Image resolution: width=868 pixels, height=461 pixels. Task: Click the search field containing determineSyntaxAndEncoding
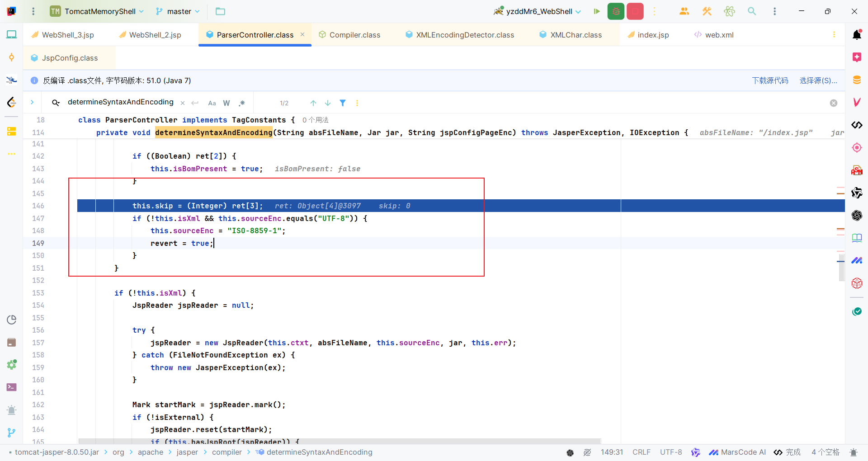coord(120,102)
